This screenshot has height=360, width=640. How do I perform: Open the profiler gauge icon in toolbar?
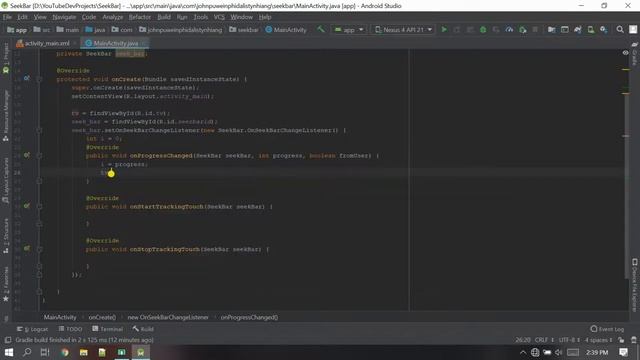tap(509, 30)
